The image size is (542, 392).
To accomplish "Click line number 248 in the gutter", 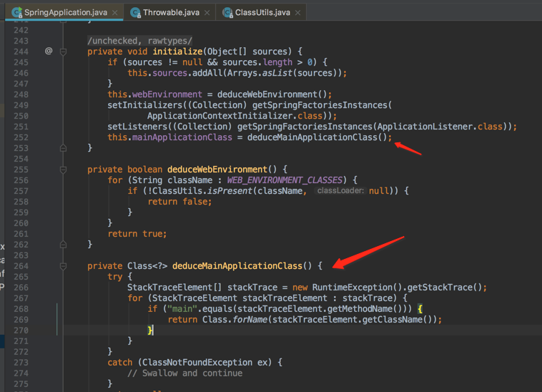I will pyautogui.click(x=21, y=94).
